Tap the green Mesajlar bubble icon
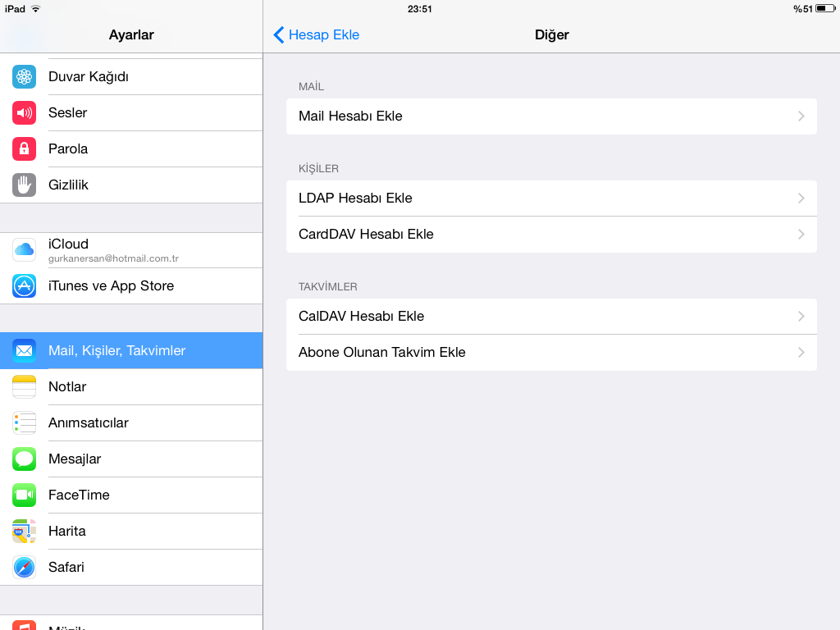Screen dimensions: 840x630 pyautogui.click(x=24, y=459)
